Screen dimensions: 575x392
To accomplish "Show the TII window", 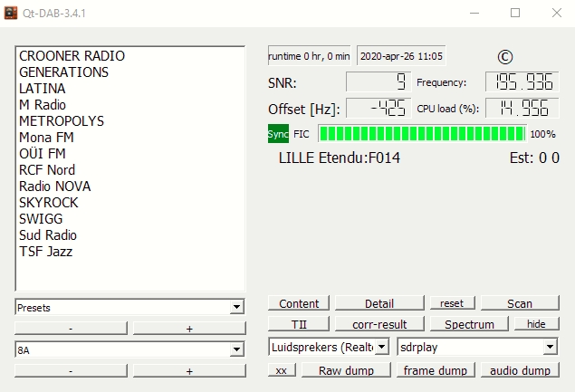I will tap(299, 324).
